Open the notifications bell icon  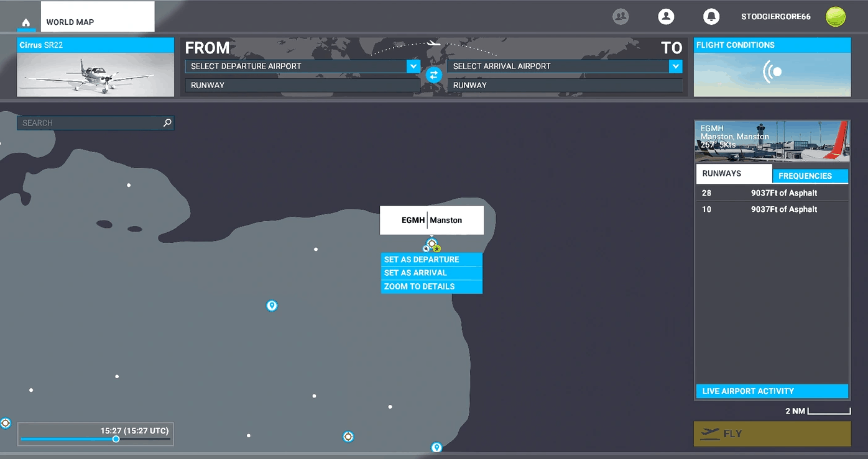(x=711, y=17)
